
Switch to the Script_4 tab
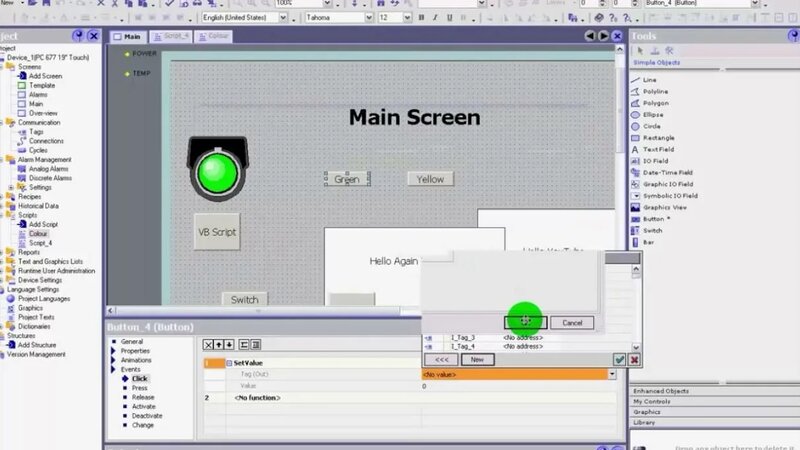click(171, 36)
